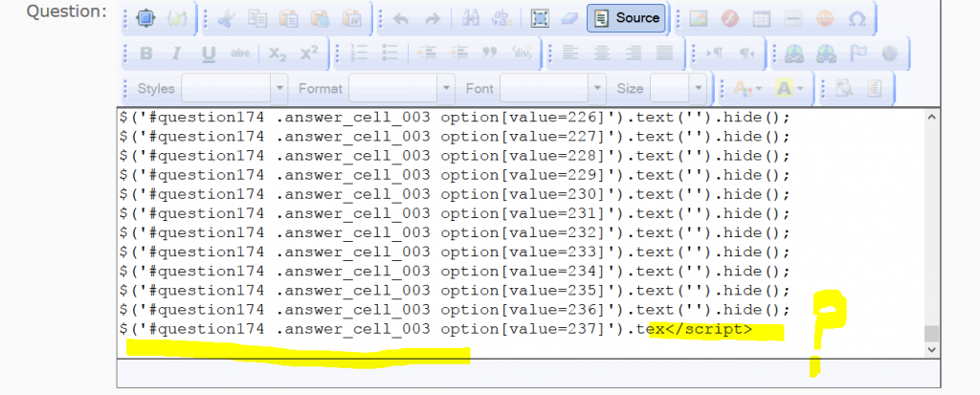
Task: Insert a table using the toolbar
Action: (x=760, y=18)
